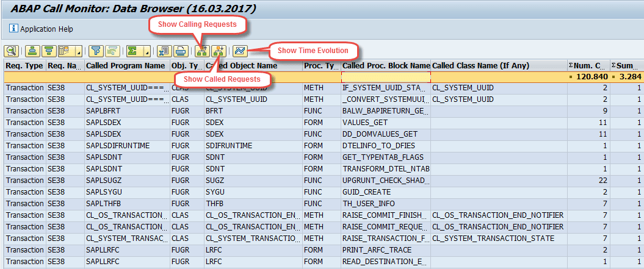Select the Req. Na... column header
Image resolution: width=644 pixels, height=269 pixels.
pos(65,66)
